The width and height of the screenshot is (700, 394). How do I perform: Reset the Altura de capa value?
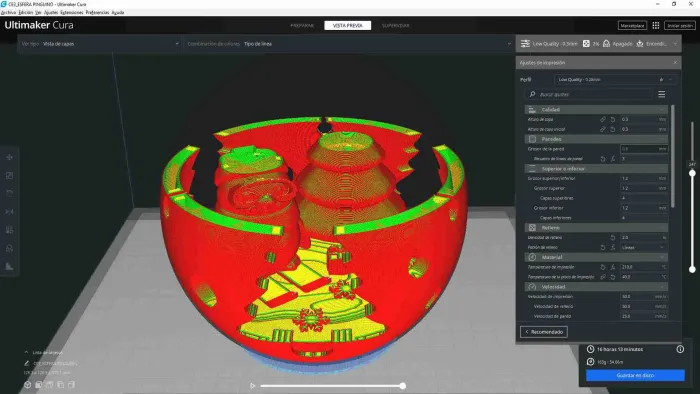tap(613, 119)
